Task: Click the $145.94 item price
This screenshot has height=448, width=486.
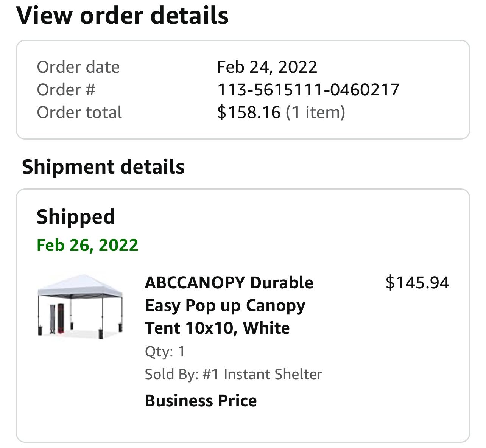Action: pyautogui.click(x=417, y=283)
